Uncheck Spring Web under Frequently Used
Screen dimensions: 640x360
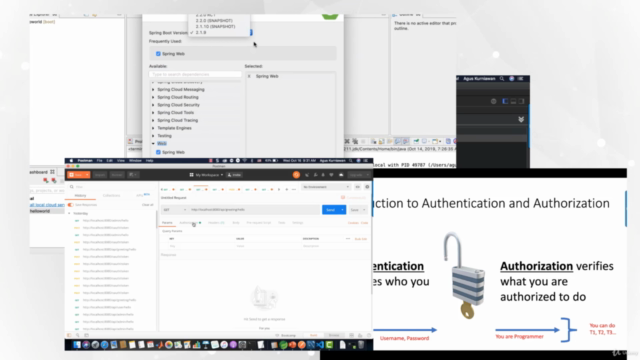[158, 54]
